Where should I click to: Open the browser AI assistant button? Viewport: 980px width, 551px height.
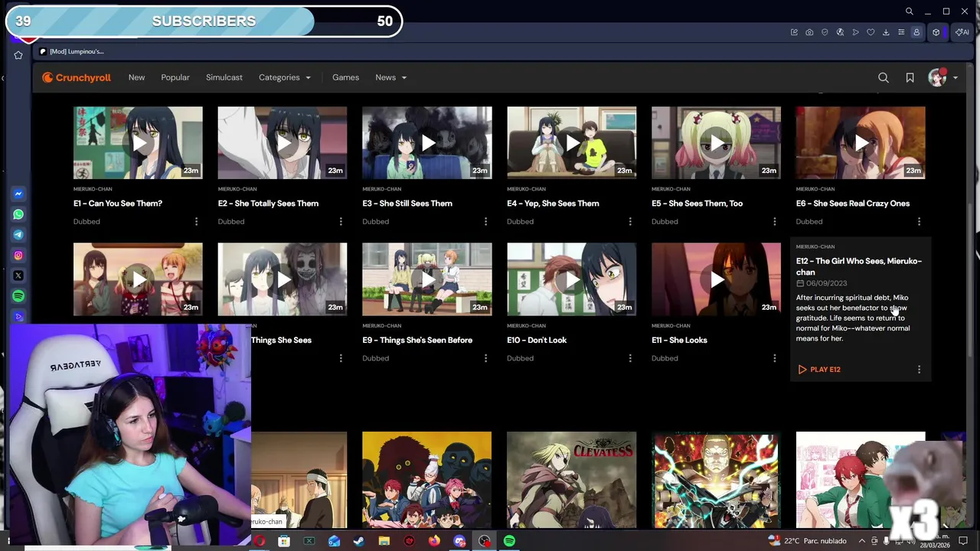961,32
